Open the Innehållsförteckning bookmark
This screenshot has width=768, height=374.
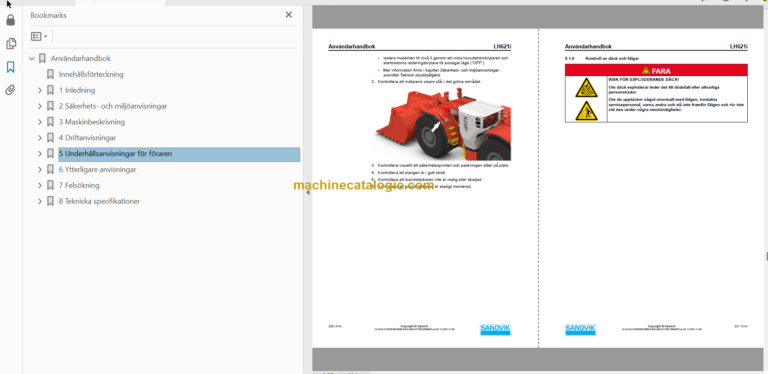pyautogui.click(x=91, y=74)
